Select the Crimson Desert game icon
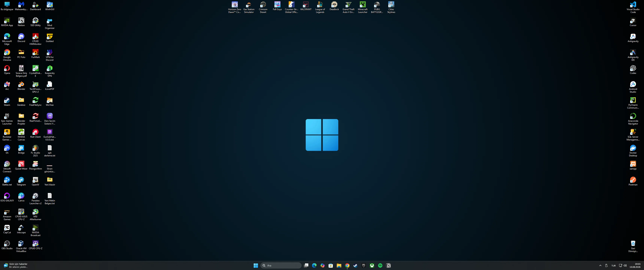The height and width of the screenshot is (270, 644). click(x=263, y=7)
